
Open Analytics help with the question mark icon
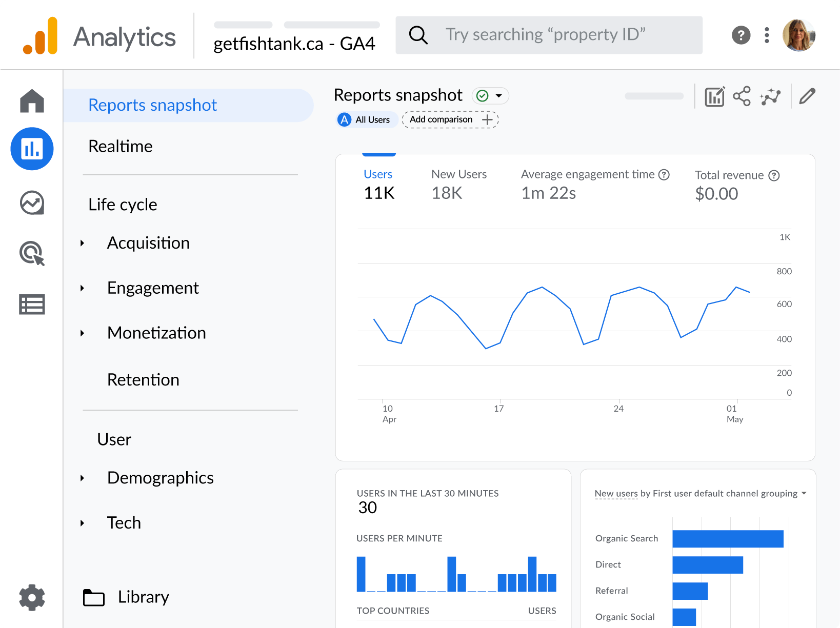click(x=741, y=35)
